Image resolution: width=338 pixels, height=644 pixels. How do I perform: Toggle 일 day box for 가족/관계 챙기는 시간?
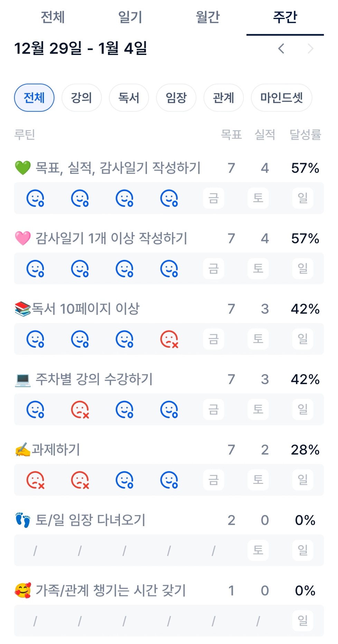coord(303,621)
